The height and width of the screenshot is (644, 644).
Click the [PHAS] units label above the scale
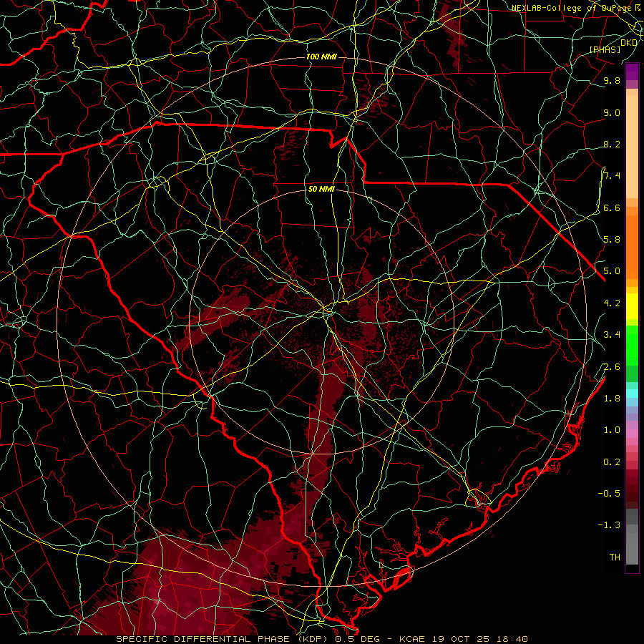coord(605,49)
